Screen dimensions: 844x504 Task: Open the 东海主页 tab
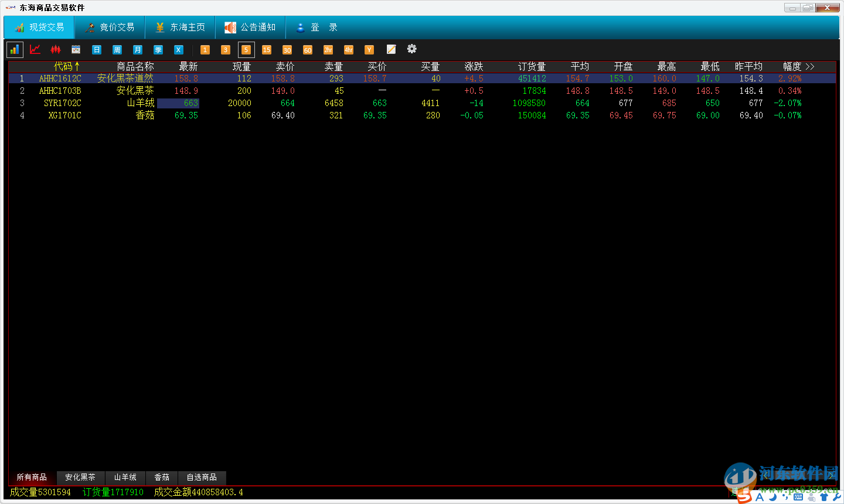(180, 28)
